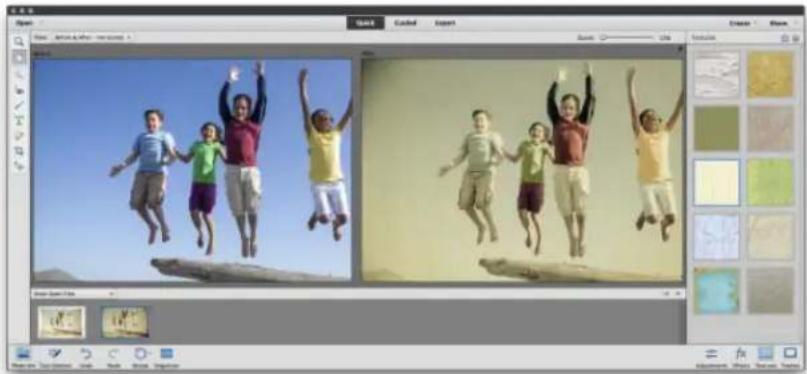Click the Textures panel help icon
Viewport: 807px width, 374px height.
[x=785, y=38]
